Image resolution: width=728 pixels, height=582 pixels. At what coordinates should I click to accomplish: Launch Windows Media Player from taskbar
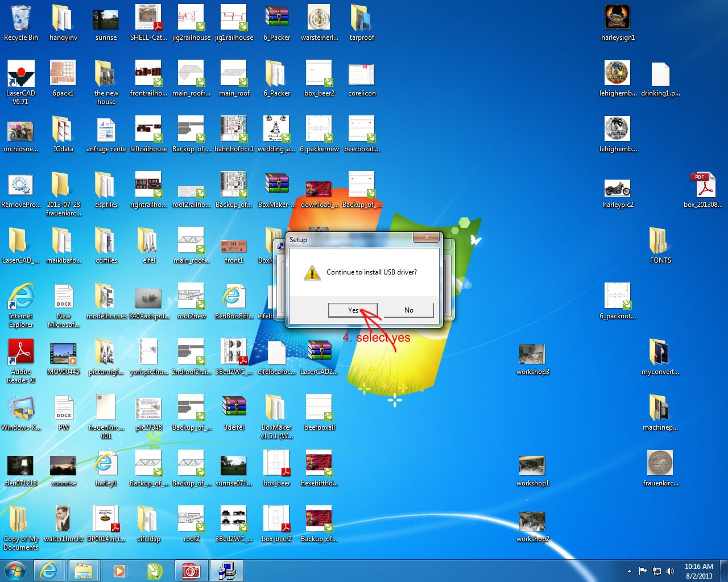[x=119, y=571]
